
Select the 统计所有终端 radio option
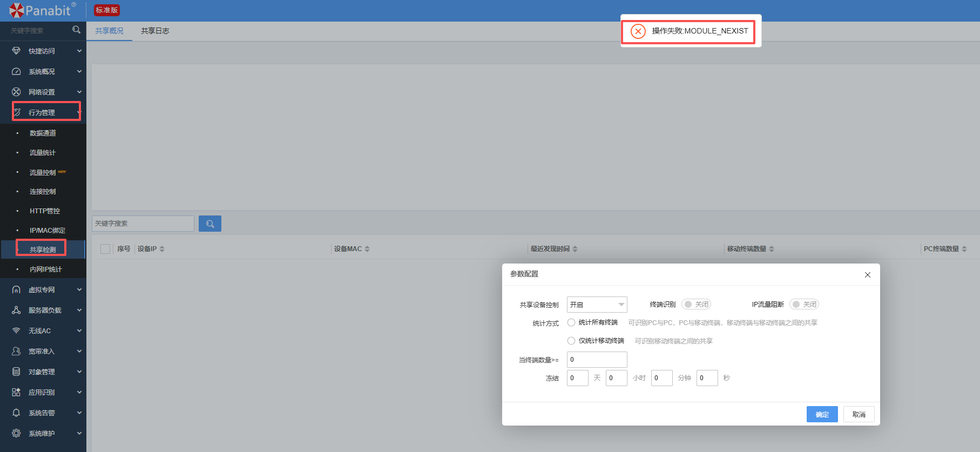click(571, 322)
